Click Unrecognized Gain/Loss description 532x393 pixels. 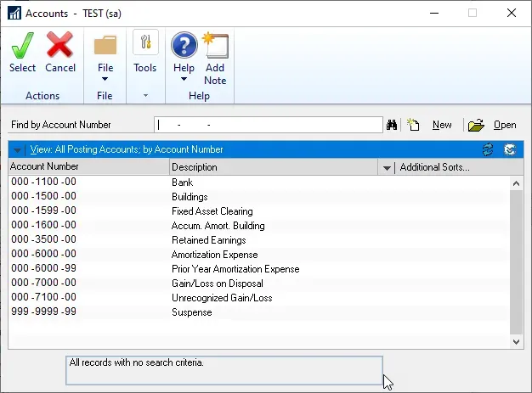coord(222,298)
